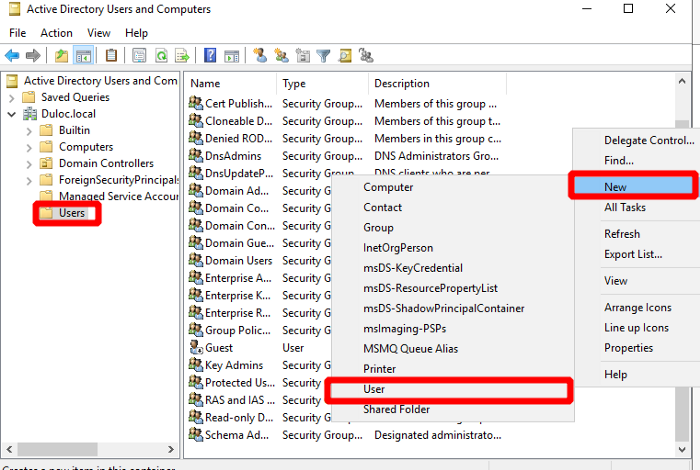Click the Find objects magnifier icon

pos(345,56)
